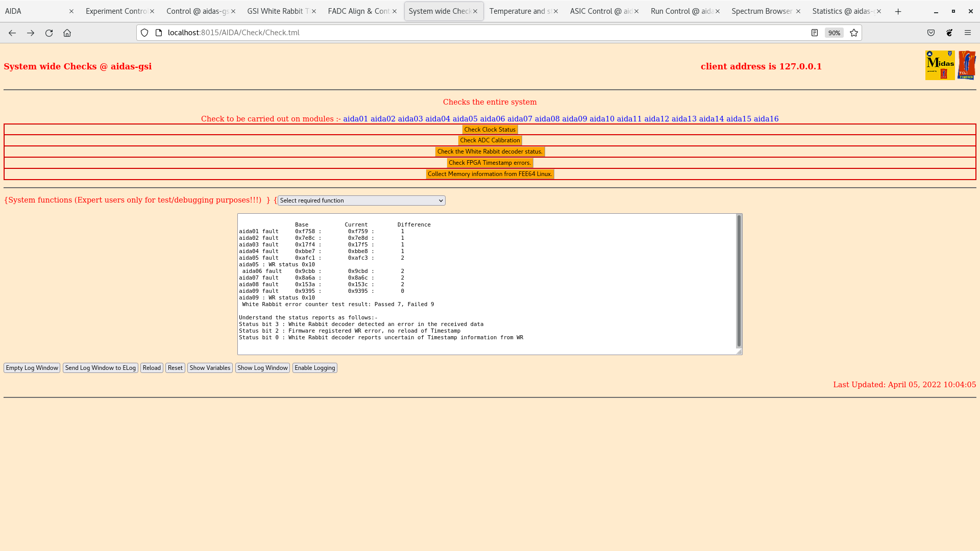Image resolution: width=980 pixels, height=551 pixels.
Task: Bookmark page with the star icon
Action: point(854,33)
